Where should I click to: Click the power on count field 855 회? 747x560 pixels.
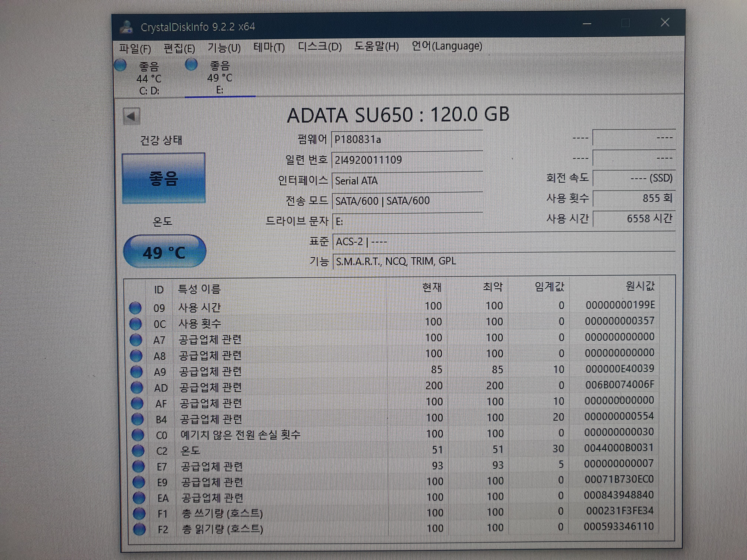634,198
